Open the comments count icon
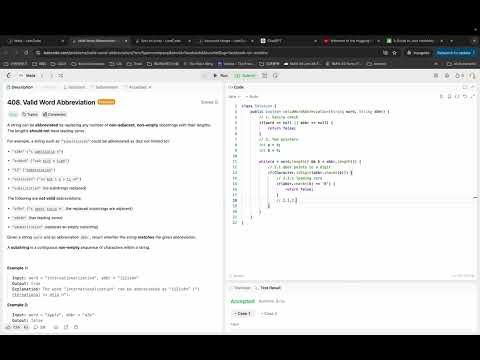 click(39, 327)
